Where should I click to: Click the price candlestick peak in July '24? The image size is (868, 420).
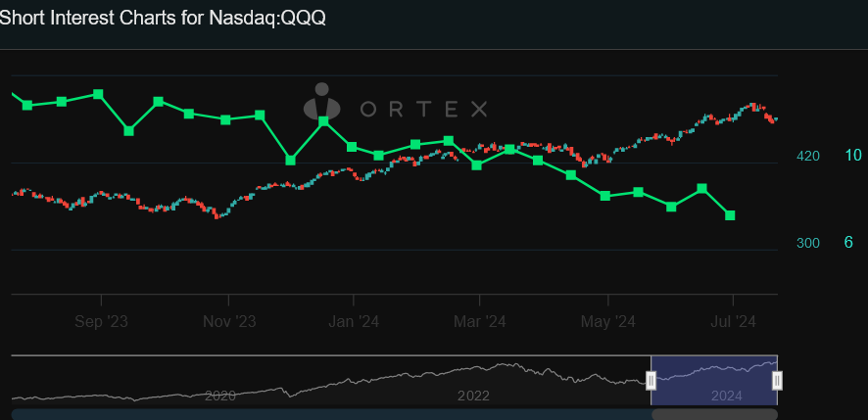(752, 105)
